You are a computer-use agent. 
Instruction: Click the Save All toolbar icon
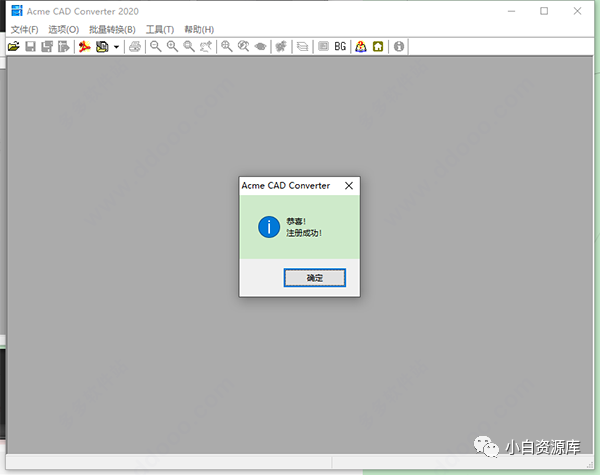[47, 47]
